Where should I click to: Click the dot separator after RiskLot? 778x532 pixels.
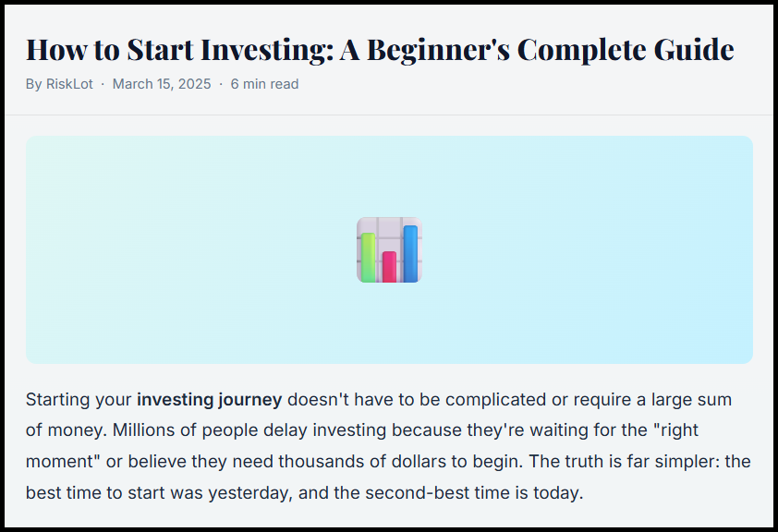pos(103,84)
